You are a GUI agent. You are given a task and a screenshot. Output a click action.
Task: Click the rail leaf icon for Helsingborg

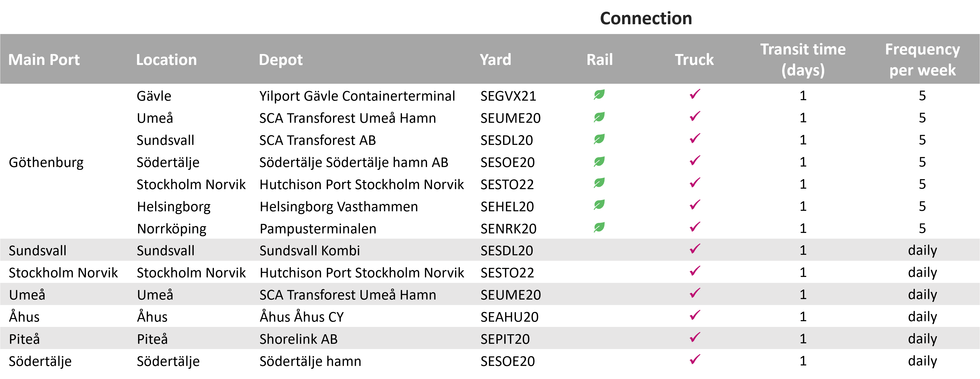pyautogui.click(x=599, y=206)
